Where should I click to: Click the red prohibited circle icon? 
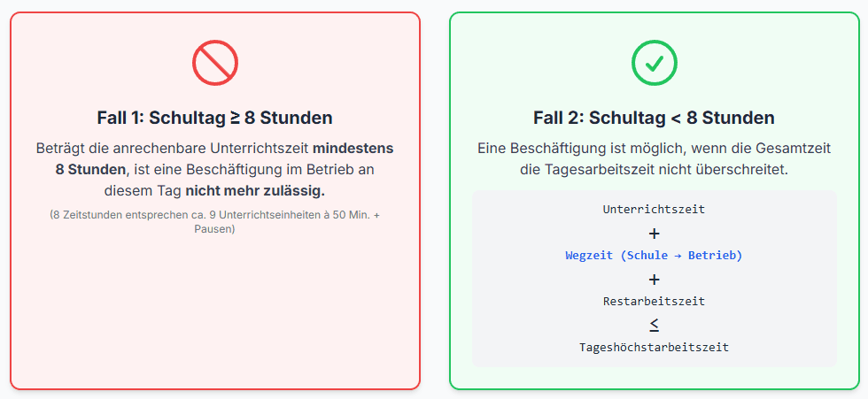(x=215, y=64)
